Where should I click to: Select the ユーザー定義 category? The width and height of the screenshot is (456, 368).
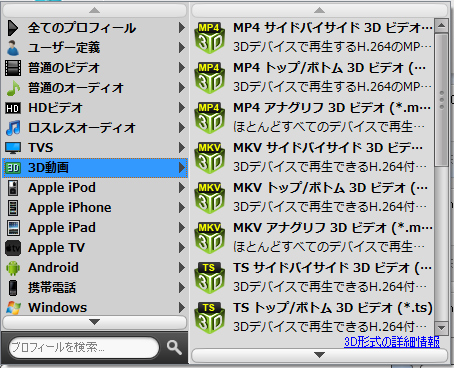(95, 48)
